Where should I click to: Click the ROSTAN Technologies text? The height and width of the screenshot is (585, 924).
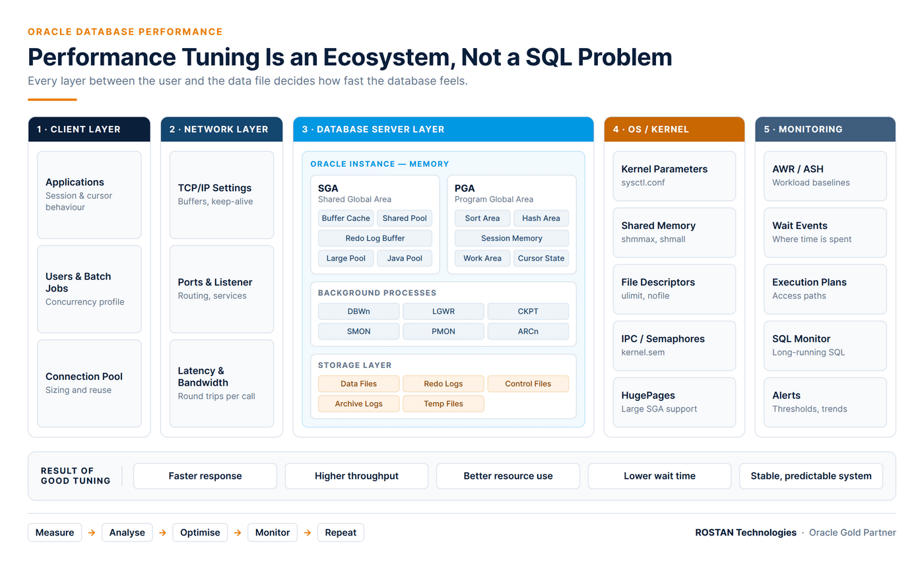pos(746,533)
